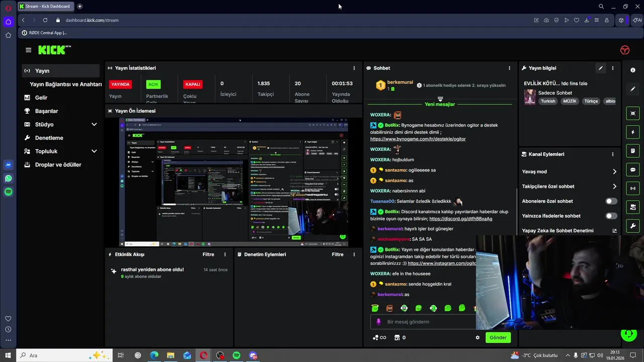644x362 pixels.
Task: Toggle the lightning bolt widget icon
Action: click(x=633, y=132)
